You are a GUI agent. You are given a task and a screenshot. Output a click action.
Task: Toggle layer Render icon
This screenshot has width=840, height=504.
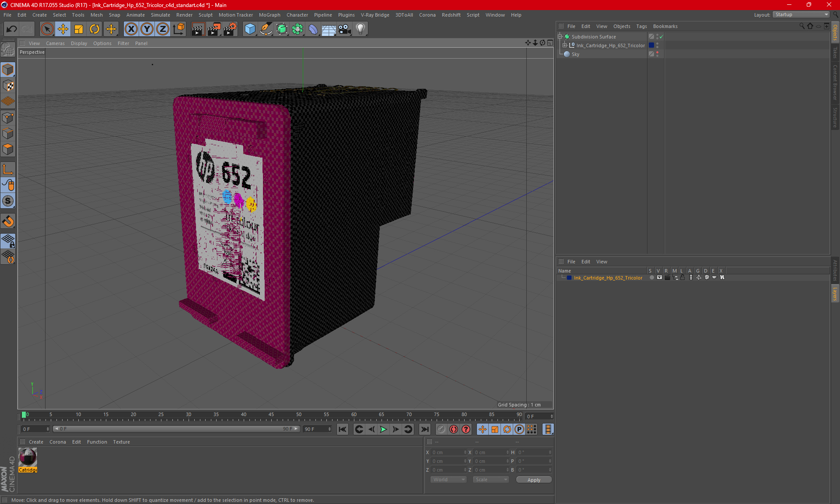667,278
